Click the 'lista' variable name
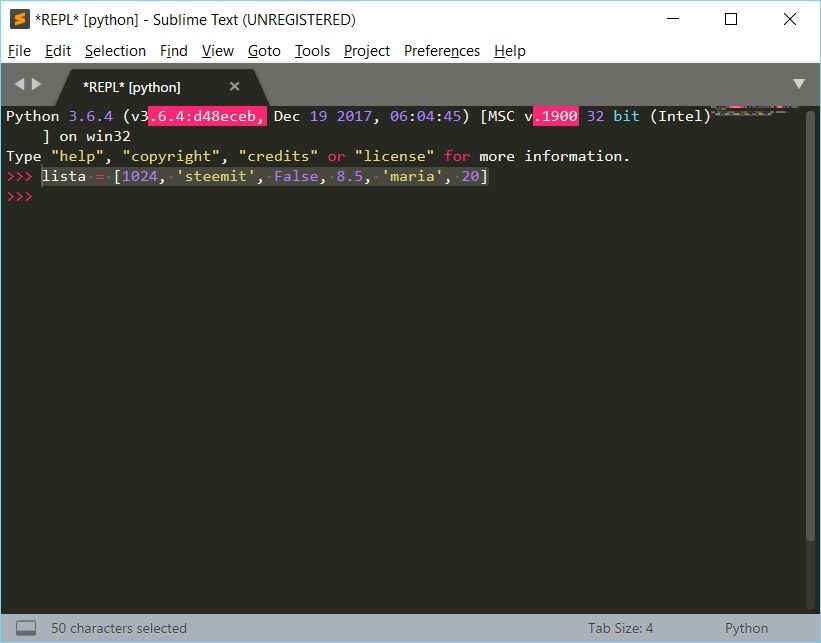Viewport: 821px width, 643px height. click(64, 176)
